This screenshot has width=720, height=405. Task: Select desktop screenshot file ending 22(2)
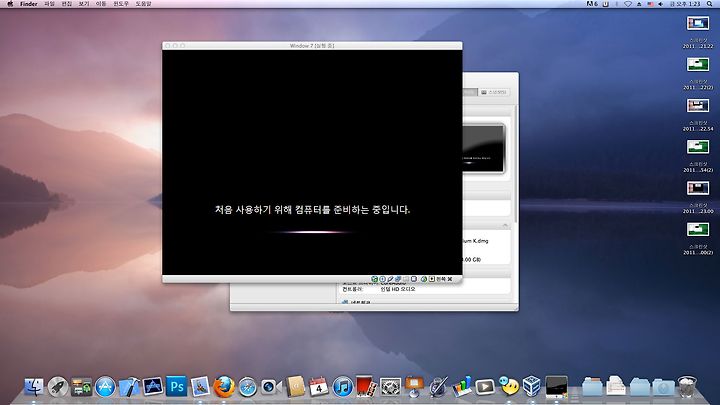click(x=698, y=64)
